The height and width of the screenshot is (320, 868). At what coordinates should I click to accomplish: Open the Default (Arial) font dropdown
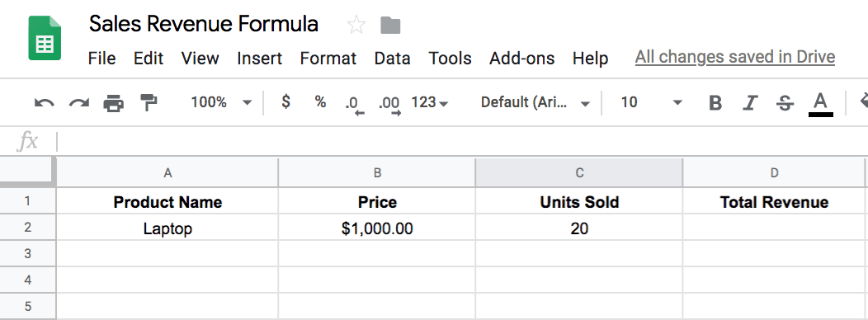pyautogui.click(x=535, y=102)
